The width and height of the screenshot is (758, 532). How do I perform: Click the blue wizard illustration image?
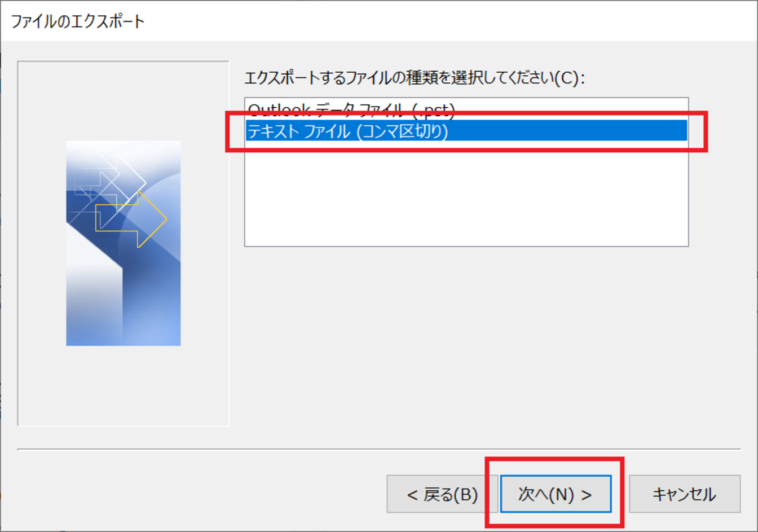[x=124, y=243]
